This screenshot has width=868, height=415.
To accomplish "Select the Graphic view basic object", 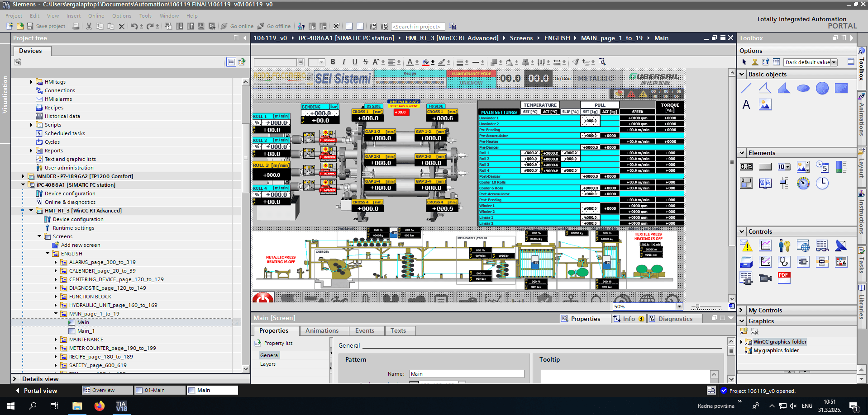I will pyautogui.click(x=765, y=105).
